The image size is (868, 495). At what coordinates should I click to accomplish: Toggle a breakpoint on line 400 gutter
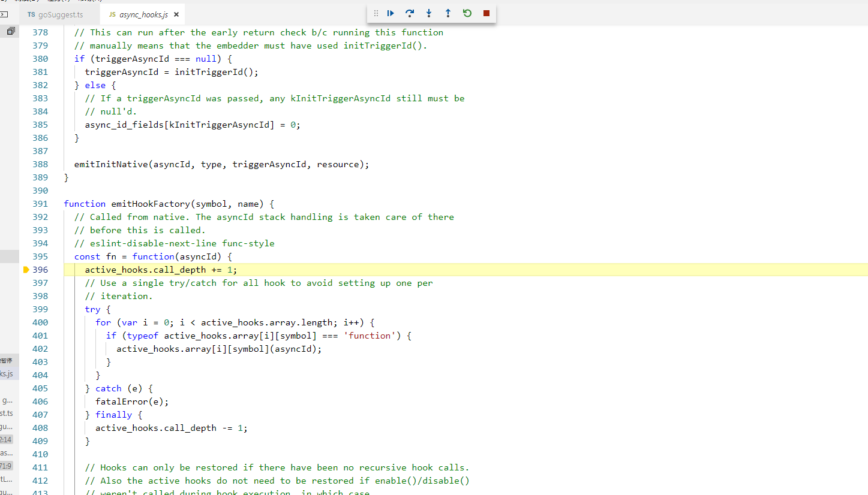pos(26,322)
